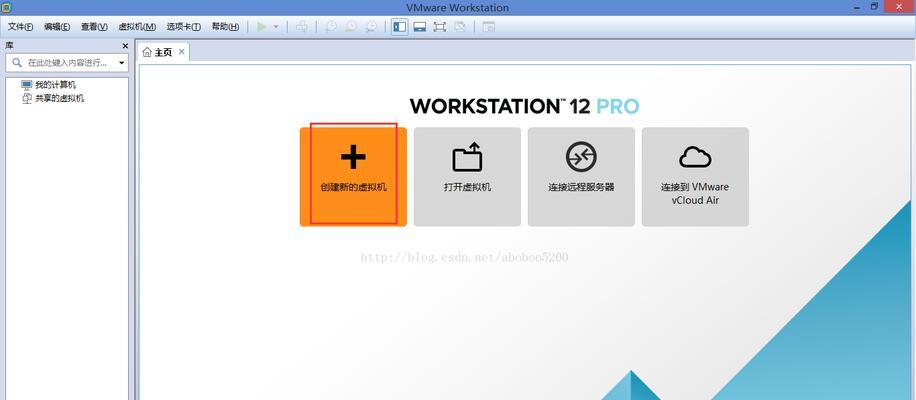The width and height of the screenshot is (916, 400).
Task: Click the Unity mode toolbar icon
Action: coord(460,27)
